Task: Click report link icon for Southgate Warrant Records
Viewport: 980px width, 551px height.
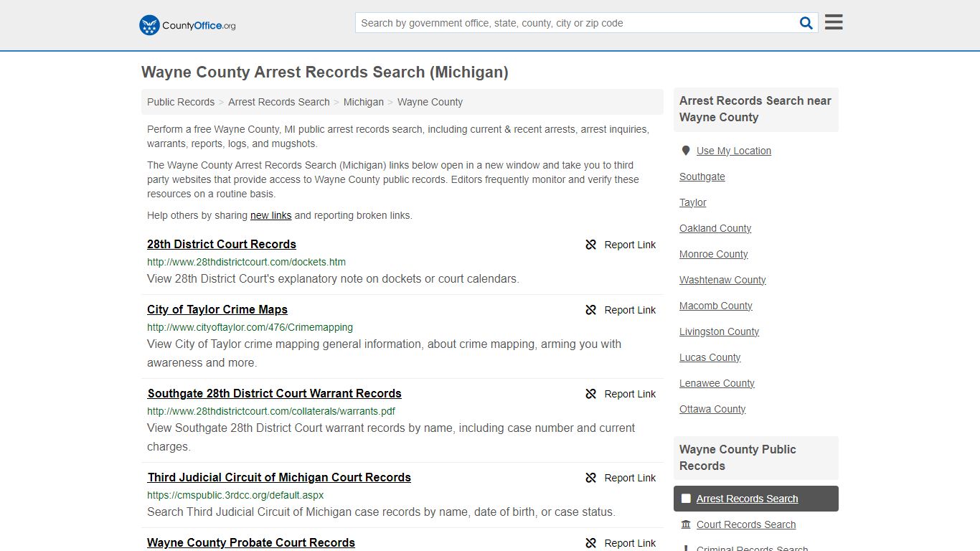Action: 591,394
